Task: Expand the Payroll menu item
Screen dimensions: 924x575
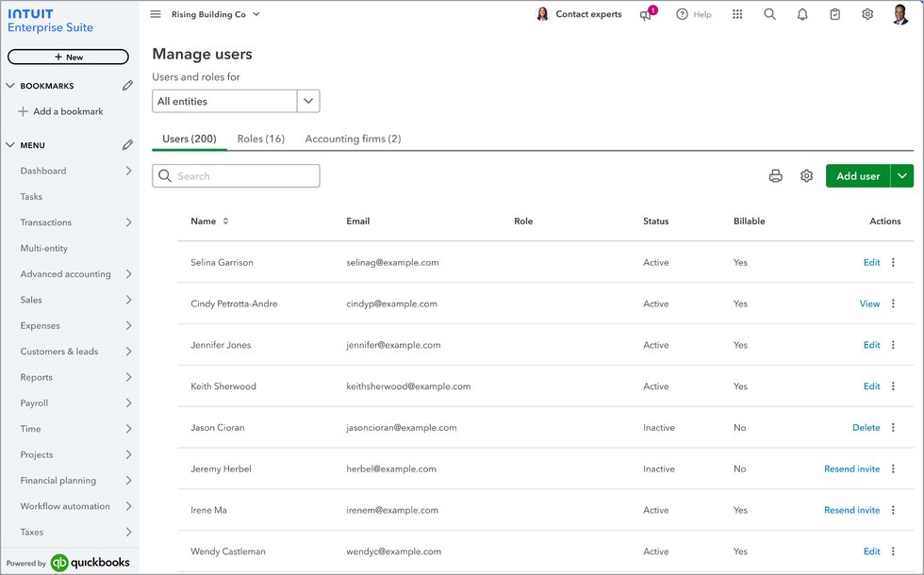Action: pos(75,403)
